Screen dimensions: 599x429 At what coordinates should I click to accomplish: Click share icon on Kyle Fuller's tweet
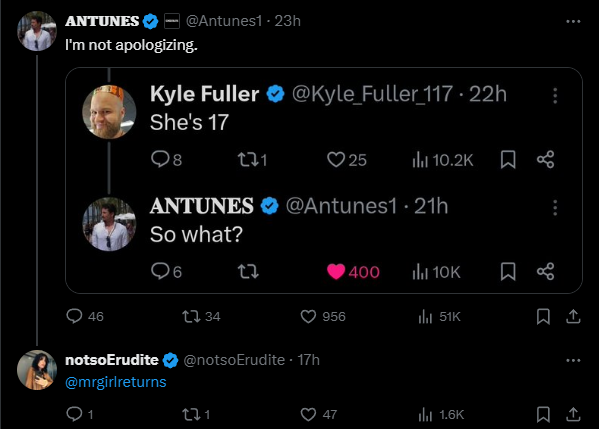(545, 159)
